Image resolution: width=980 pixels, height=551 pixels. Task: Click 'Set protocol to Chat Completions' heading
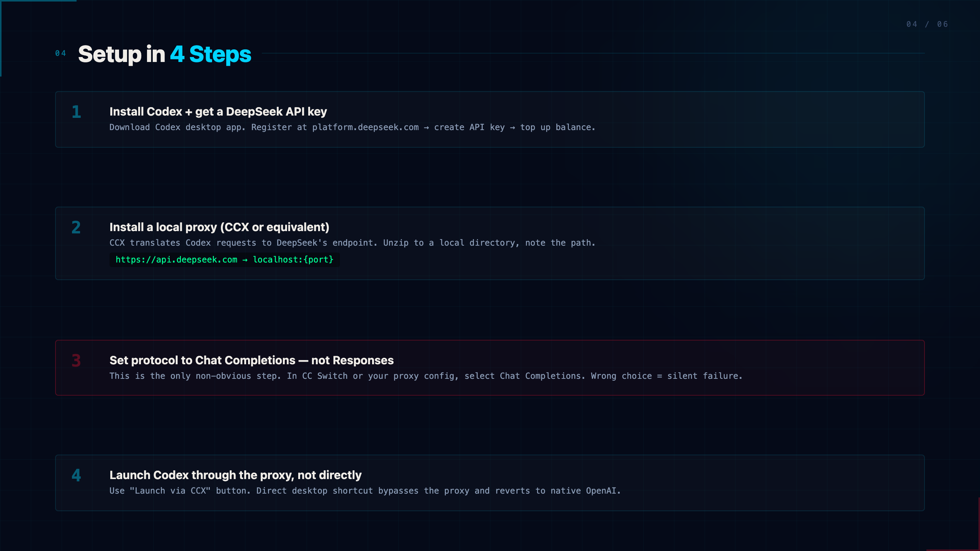(252, 360)
